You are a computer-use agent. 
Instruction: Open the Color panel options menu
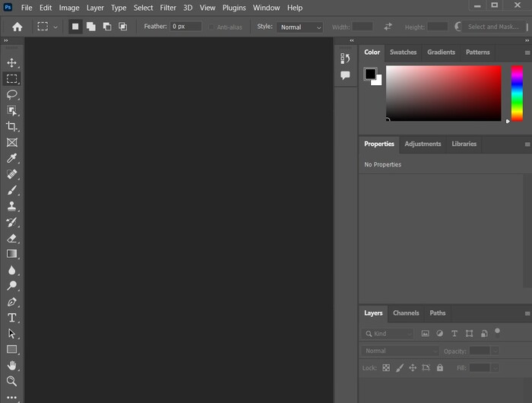tap(527, 53)
